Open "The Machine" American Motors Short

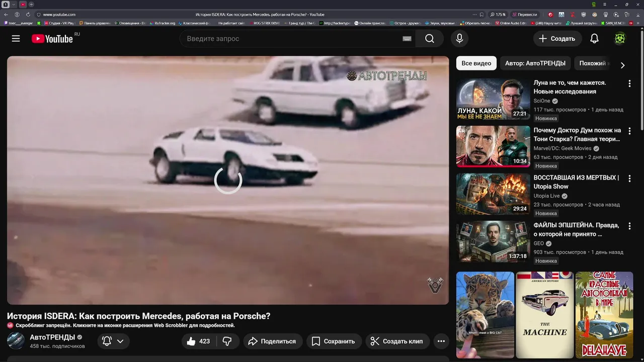pos(545,315)
